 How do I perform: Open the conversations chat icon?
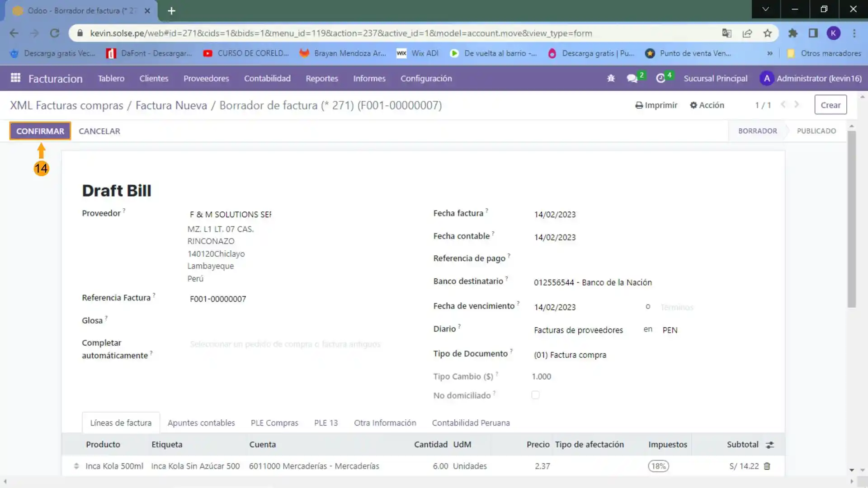pyautogui.click(x=632, y=78)
